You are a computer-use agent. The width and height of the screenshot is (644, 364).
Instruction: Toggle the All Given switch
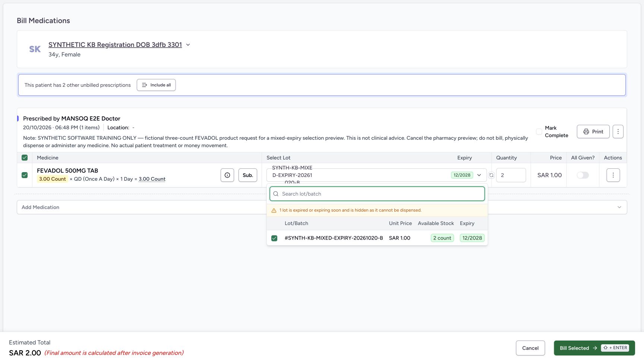point(583,175)
